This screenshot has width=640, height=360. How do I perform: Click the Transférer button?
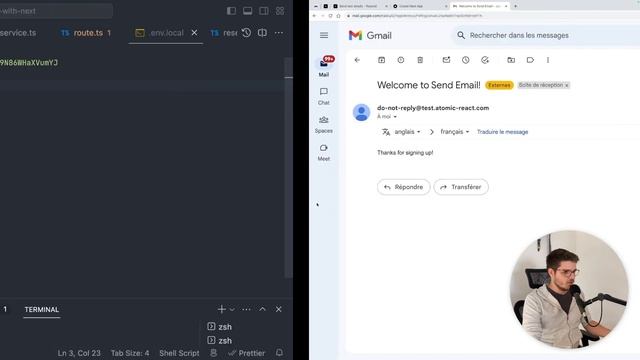point(461,187)
